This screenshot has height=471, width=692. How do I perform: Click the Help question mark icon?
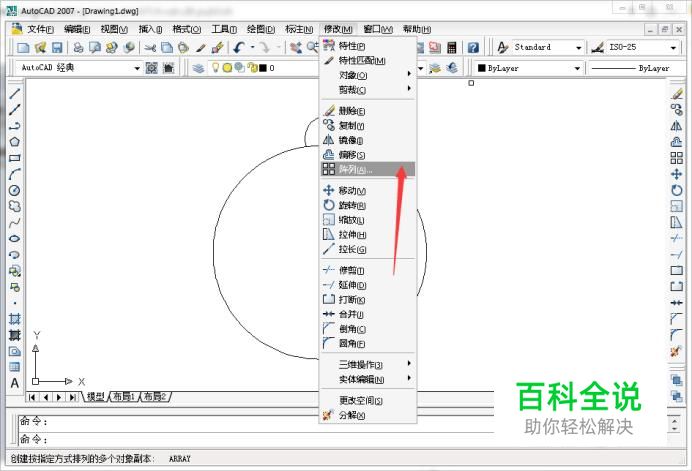click(x=473, y=47)
